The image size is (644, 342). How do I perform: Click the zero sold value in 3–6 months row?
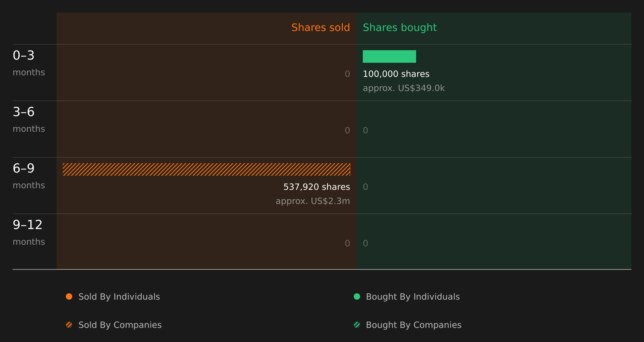(347, 131)
